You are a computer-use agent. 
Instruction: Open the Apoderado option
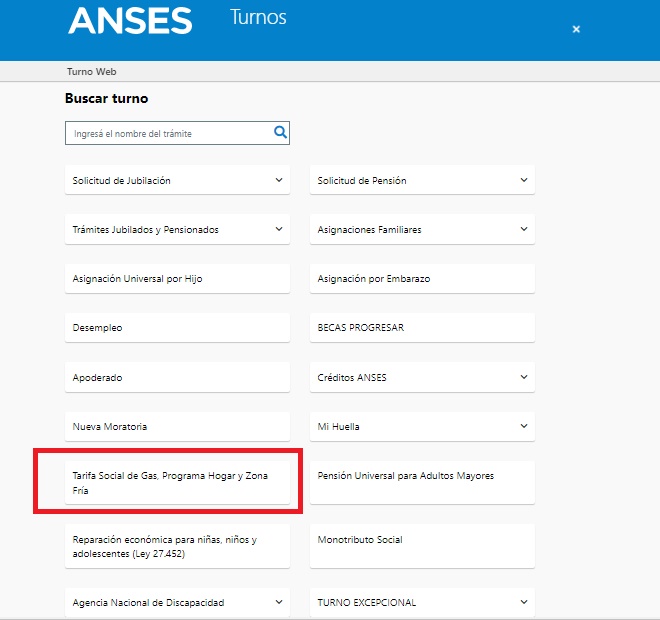177,377
